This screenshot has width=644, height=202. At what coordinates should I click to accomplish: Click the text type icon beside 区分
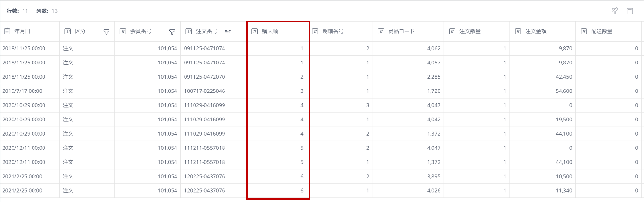(x=67, y=31)
